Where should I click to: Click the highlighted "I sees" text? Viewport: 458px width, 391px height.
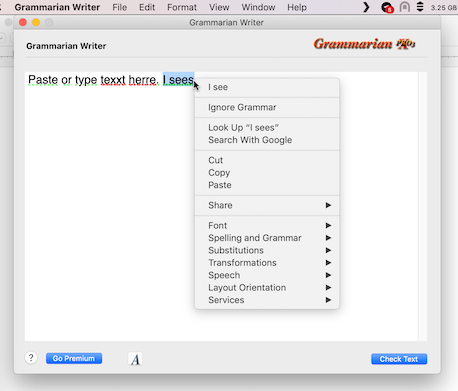178,80
